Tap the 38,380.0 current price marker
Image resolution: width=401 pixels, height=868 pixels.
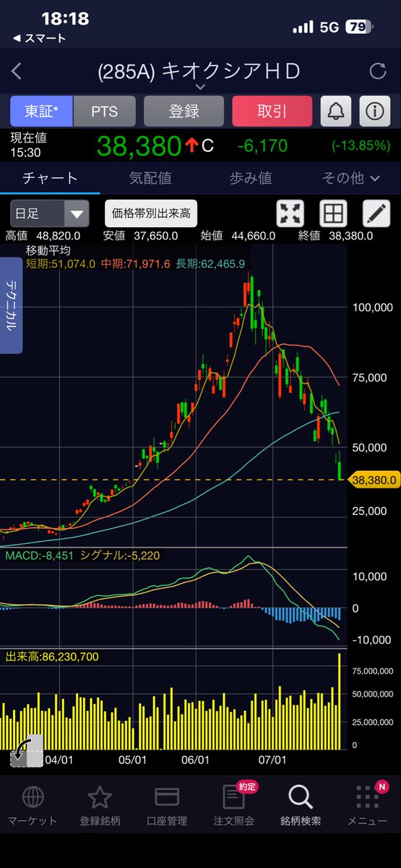(374, 480)
